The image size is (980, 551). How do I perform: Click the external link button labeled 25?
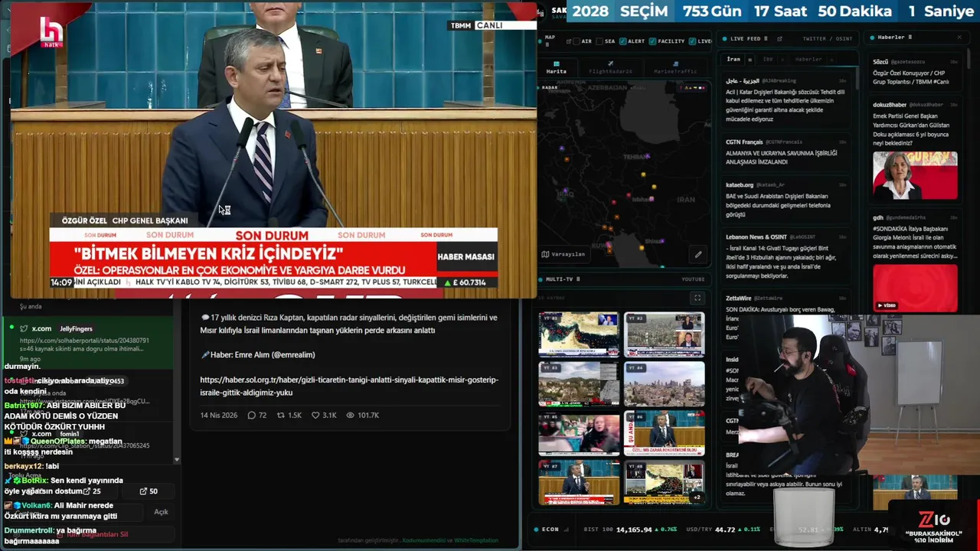click(91, 491)
